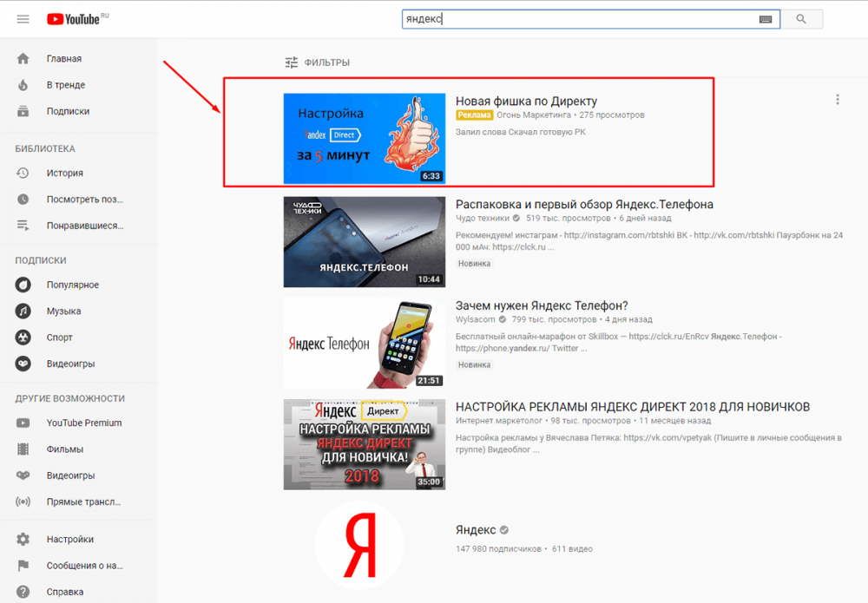
Task: Open the hamburger guide menu
Action: tap(23, 19)
